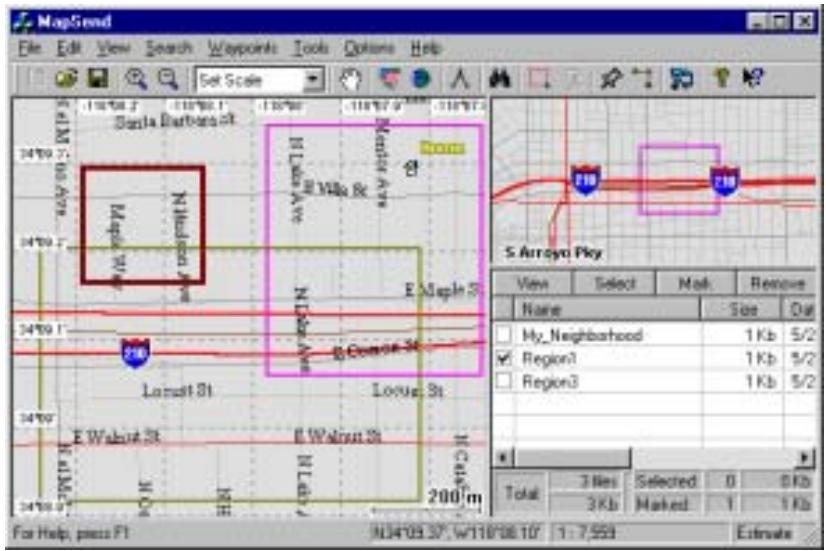Click the map layers icon beside the hand
826x551 pixels.
click(389, 80)
